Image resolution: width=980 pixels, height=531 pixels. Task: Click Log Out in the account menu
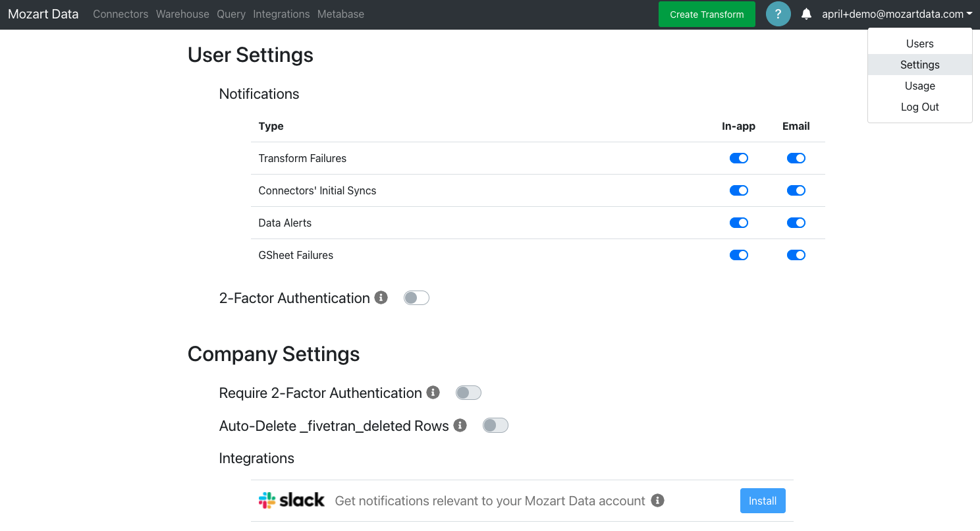coord(920,107)
